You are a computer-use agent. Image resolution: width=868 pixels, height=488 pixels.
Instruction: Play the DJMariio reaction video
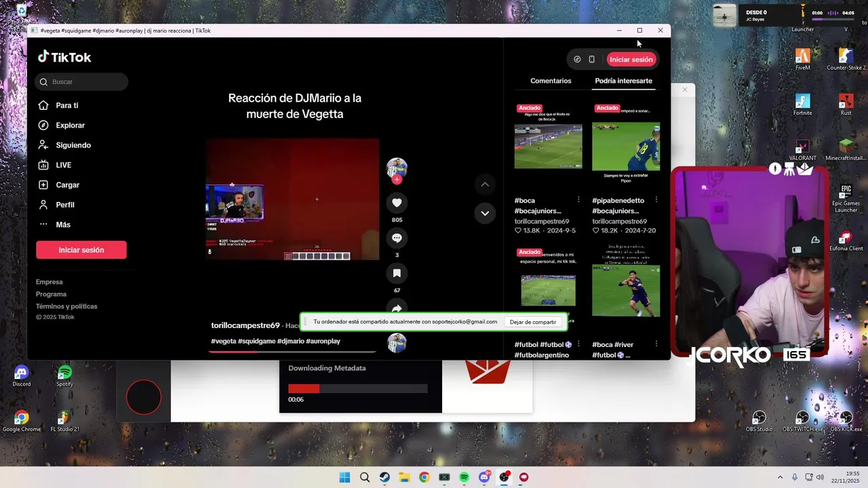click(x=292, y=199)
